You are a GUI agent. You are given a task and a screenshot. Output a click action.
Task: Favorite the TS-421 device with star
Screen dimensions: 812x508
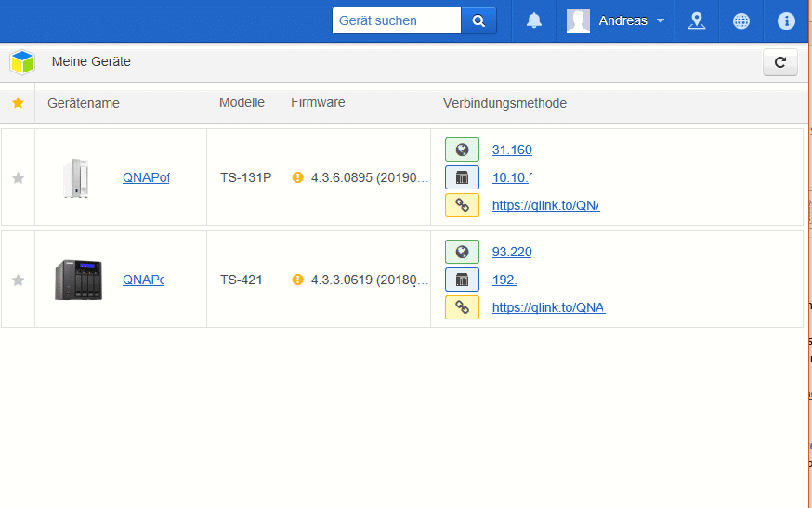(x=18, y=280)
